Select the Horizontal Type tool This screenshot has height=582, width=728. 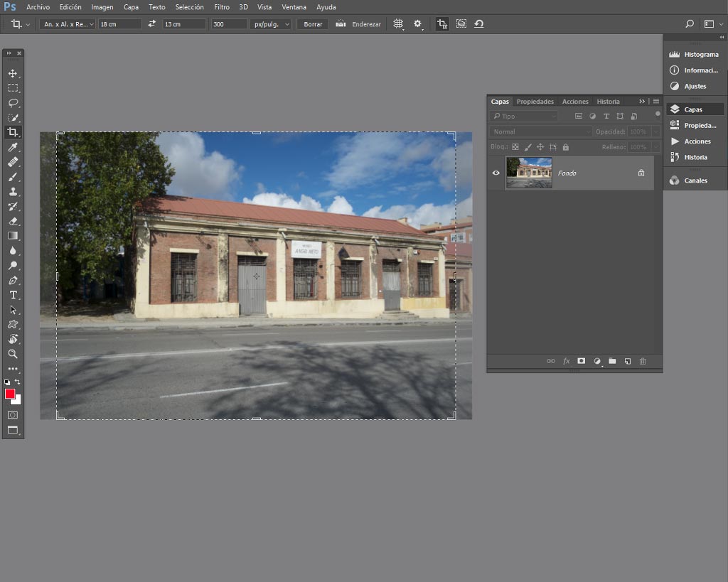coord(13,295)
